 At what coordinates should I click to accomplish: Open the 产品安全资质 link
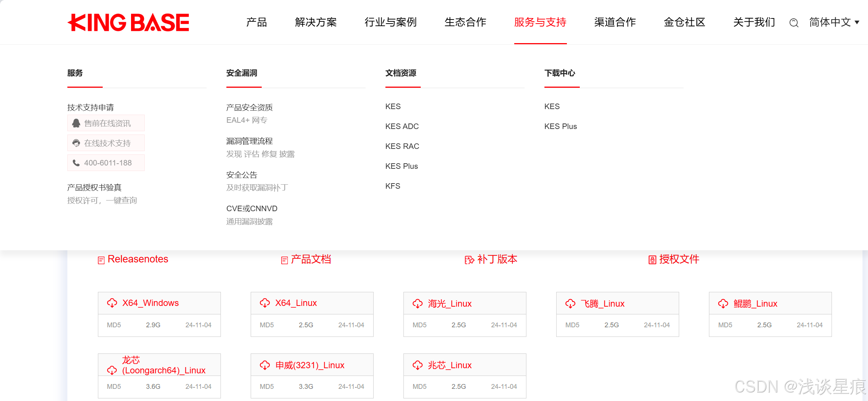(x=250, y=107)
